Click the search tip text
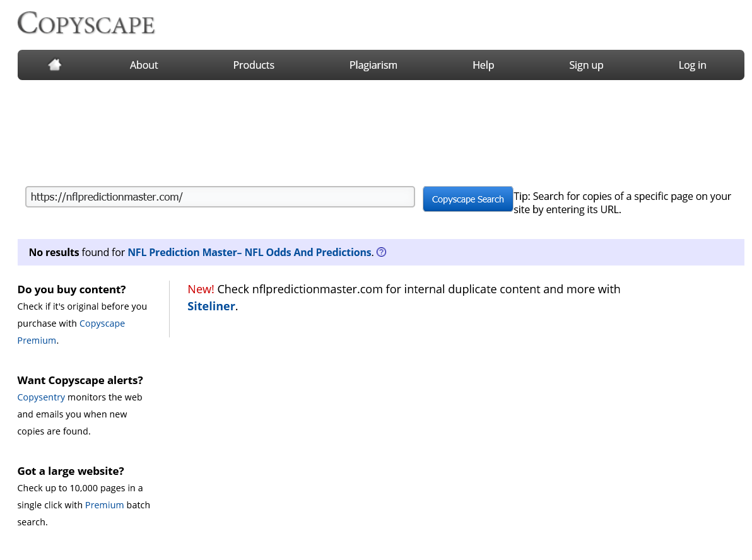 pyautogui.click(x=622, y=203)
